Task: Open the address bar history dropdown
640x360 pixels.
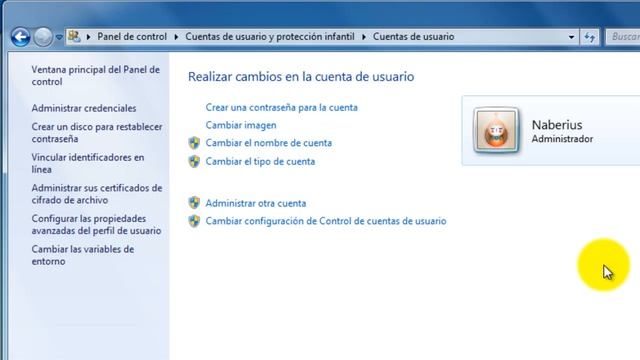Action: click(x=571, y=37)
